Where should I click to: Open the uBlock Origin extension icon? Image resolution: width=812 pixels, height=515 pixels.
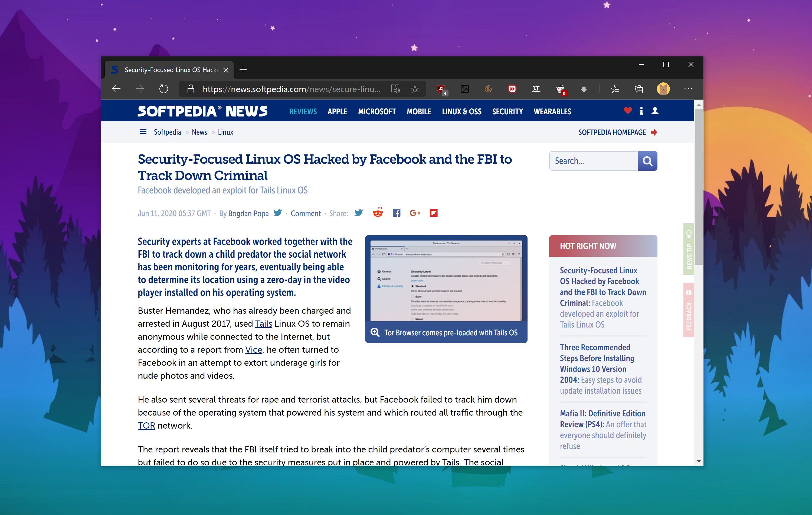(441, 89)
